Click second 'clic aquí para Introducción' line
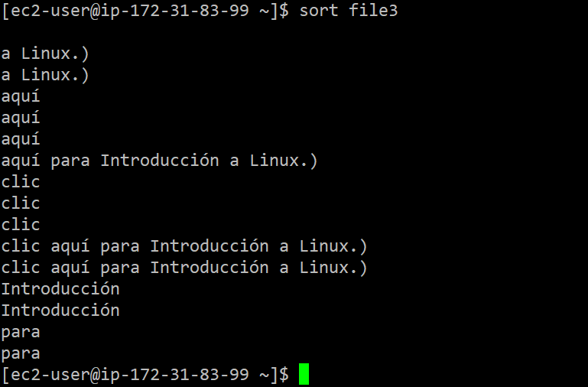The height and width of the screenshot is (387, 588). coord(184,268)
